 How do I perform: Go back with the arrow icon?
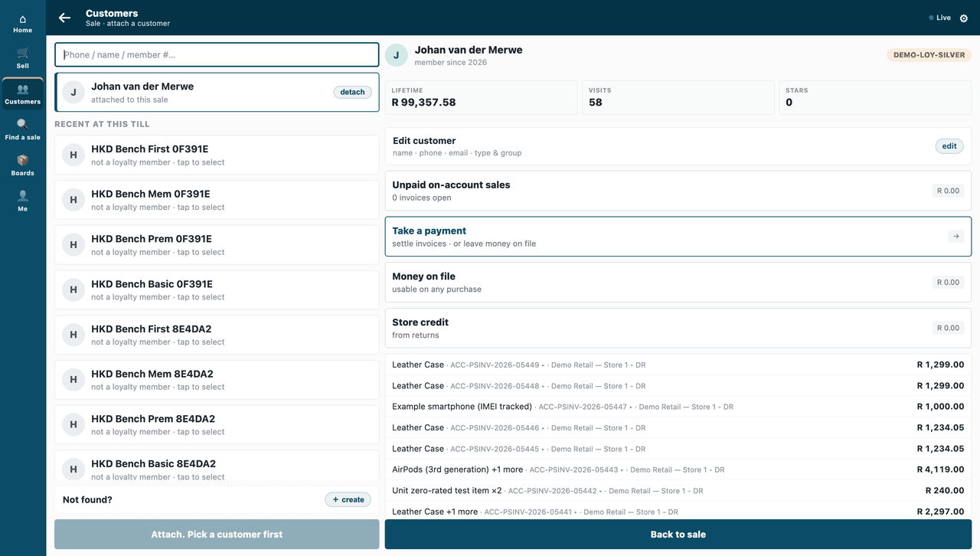64,18
